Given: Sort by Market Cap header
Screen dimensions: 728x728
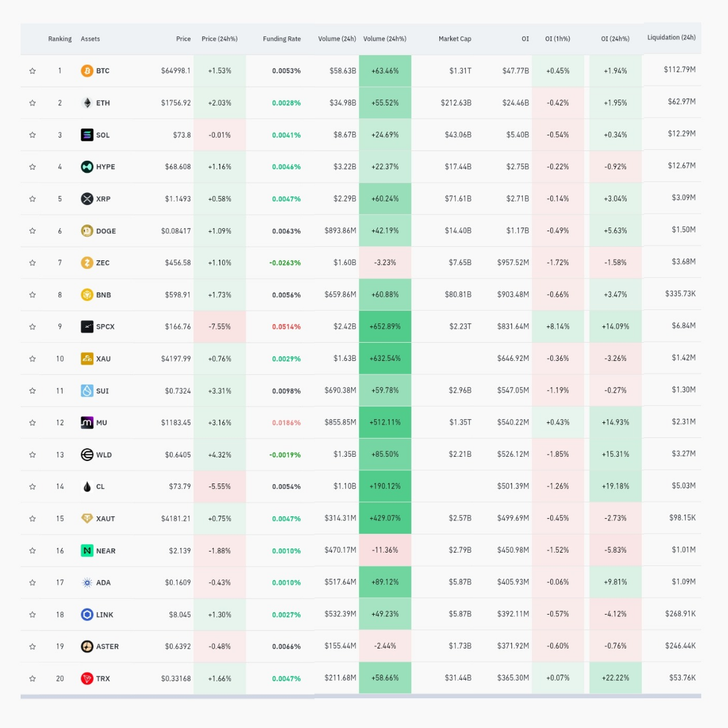Looking at the screenshot, I should [455, 39].
